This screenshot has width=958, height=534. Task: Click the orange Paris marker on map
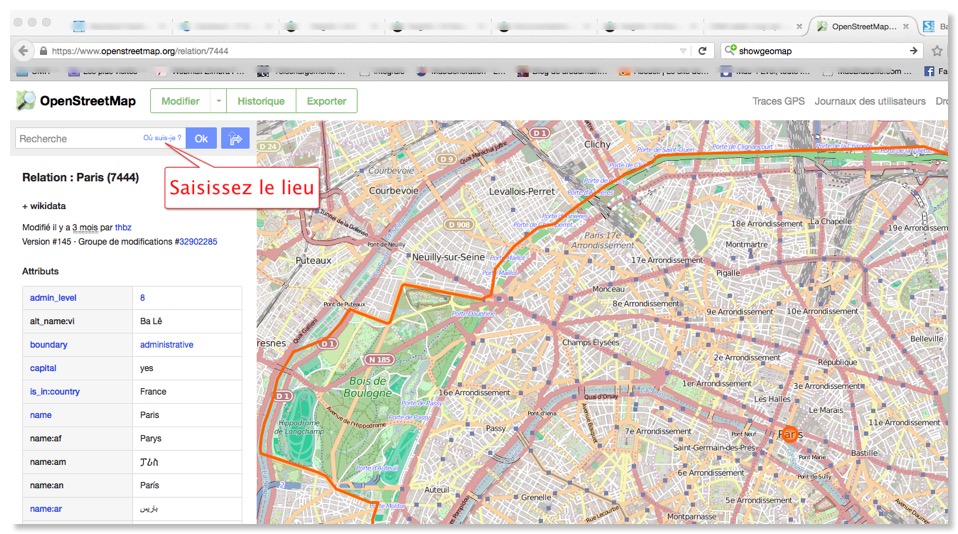coord(789,435)
